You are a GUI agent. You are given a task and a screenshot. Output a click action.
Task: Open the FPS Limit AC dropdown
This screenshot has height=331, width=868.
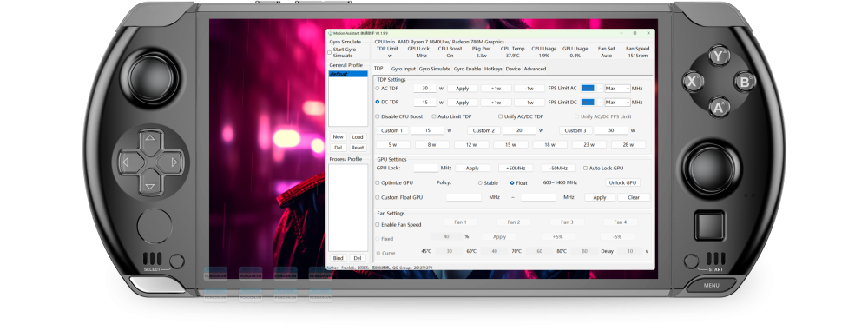coord(592,88)
